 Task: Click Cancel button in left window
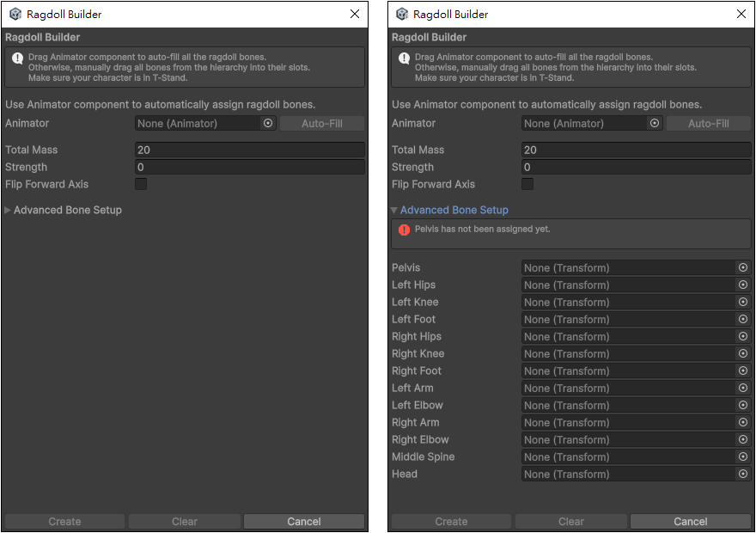click(304, 522)
